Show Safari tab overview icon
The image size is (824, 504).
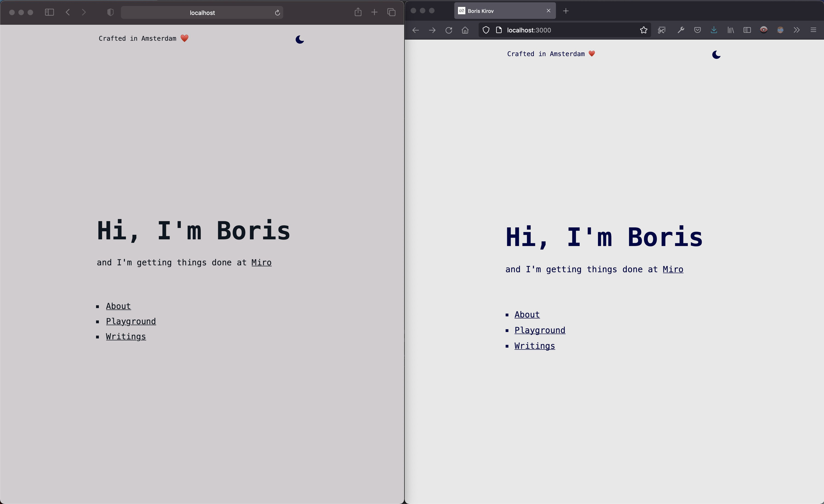point(391,12)
